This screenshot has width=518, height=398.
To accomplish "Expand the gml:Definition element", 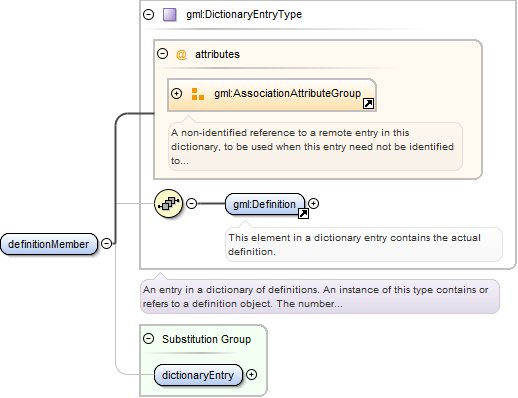I will pyautogui.click(x=313, y=203).
